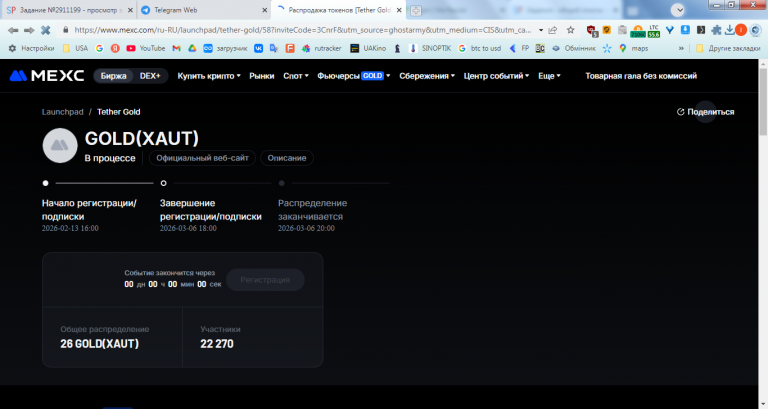The height and width of the screenshot is (409, 768).
Task: Click the share page icon in address bar
Action: click(553, 30)
